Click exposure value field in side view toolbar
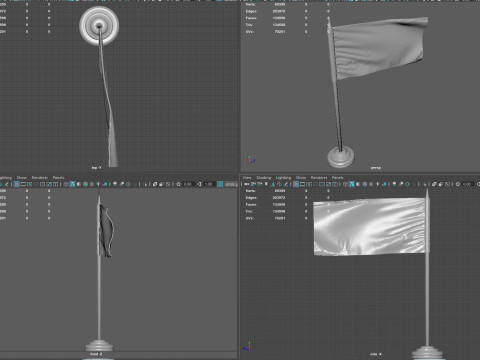 coord(467,184)
